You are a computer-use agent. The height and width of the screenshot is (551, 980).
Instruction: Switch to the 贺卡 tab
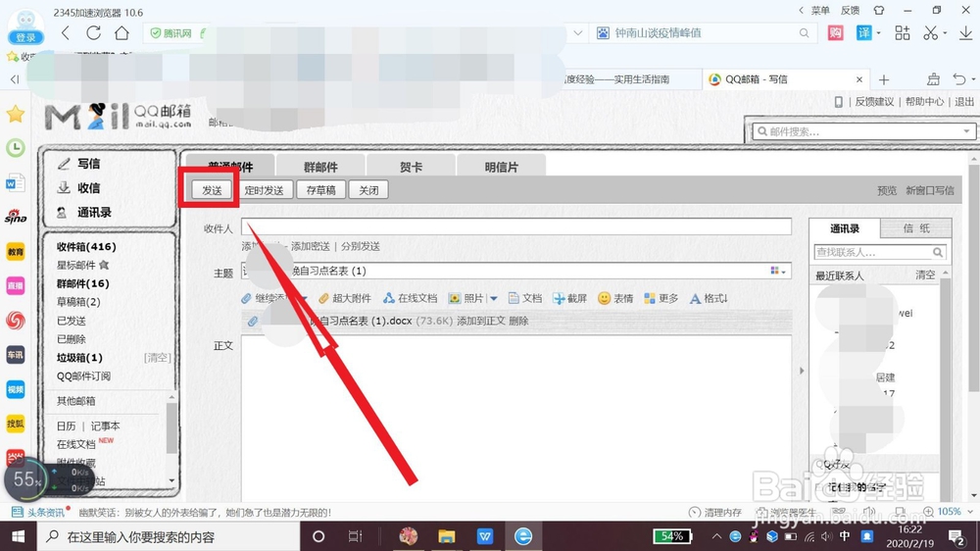coord(411,167)
